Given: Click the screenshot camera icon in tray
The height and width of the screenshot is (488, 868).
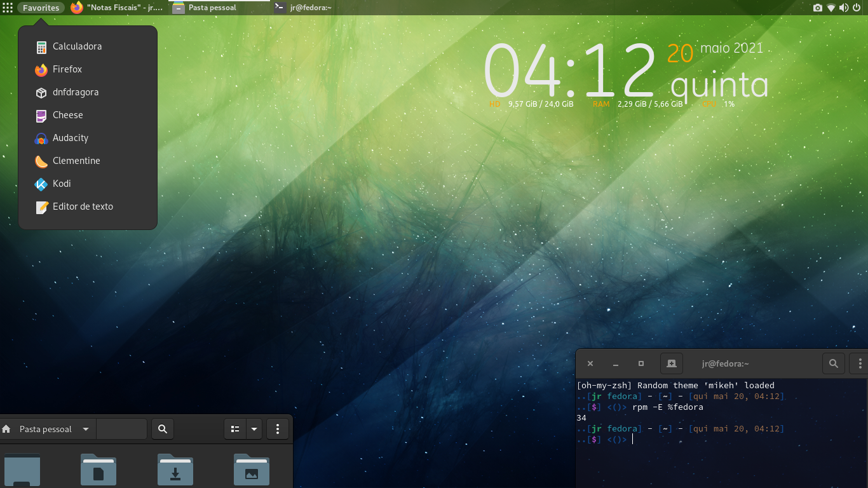Looking at the screenshot, I should [817, 8].
